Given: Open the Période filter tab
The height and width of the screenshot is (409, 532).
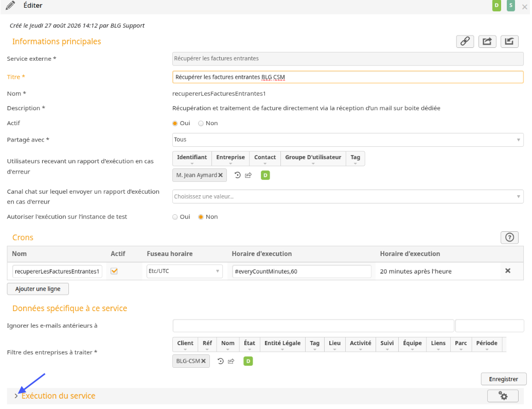Looking at the screenshot, I should [487, 344].
